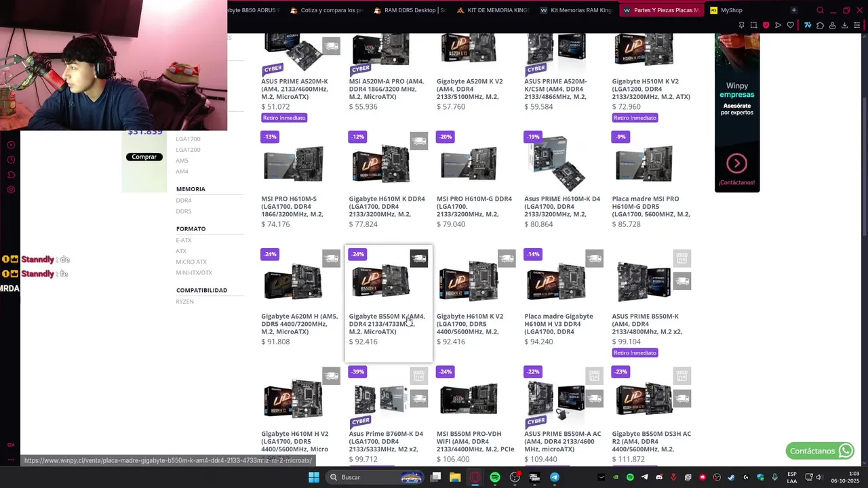
Task: Filter compatibility by RYZEN
Action: 184,302
